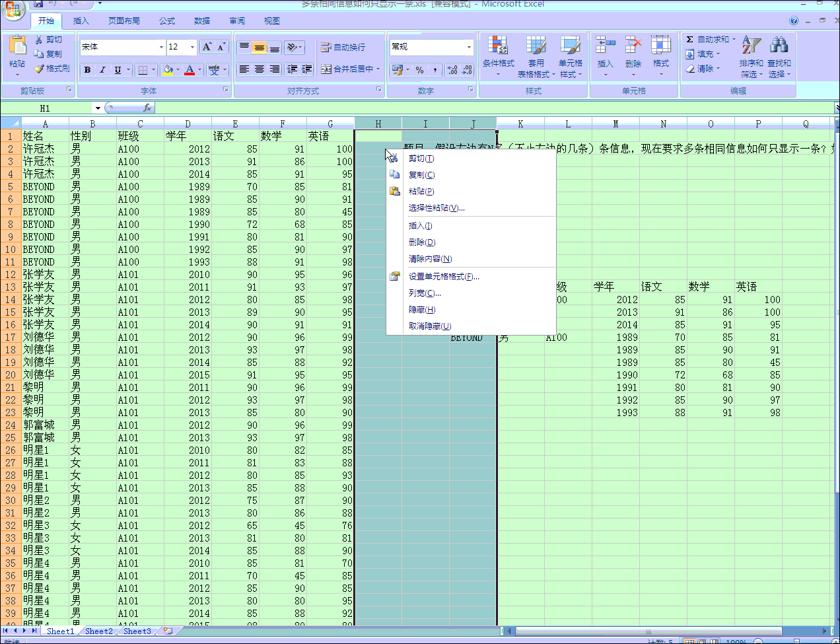This screenshot has height=644, width=840.
Task: Open the number format dropdown (常规)
Action: tap(469, 48)
